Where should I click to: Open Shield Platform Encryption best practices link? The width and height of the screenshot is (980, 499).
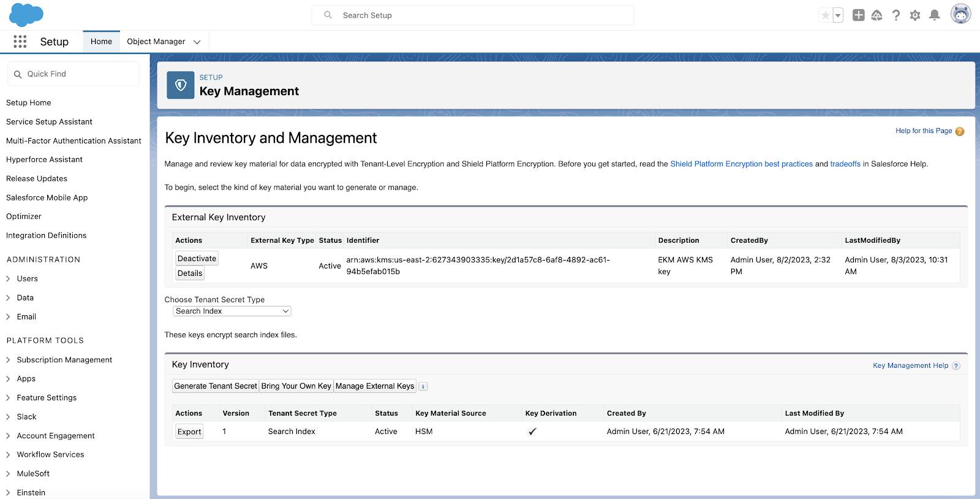[x=741, y=164]
